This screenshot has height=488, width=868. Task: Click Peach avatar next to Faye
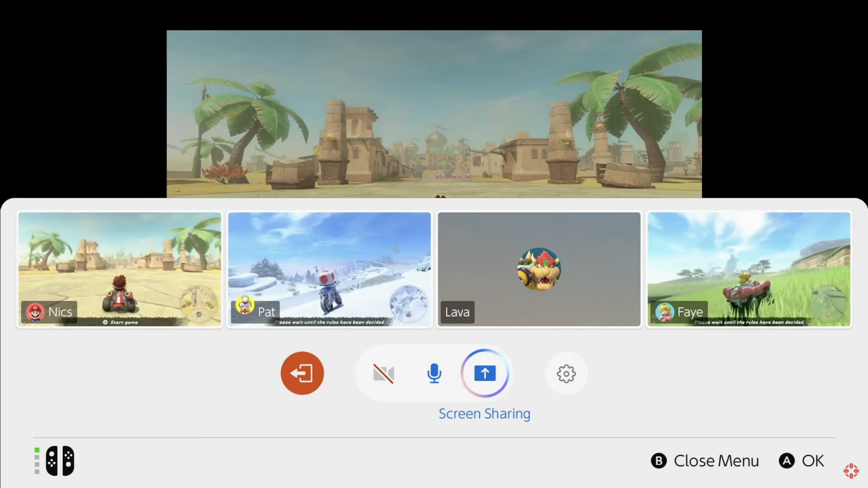coord(665,312)
